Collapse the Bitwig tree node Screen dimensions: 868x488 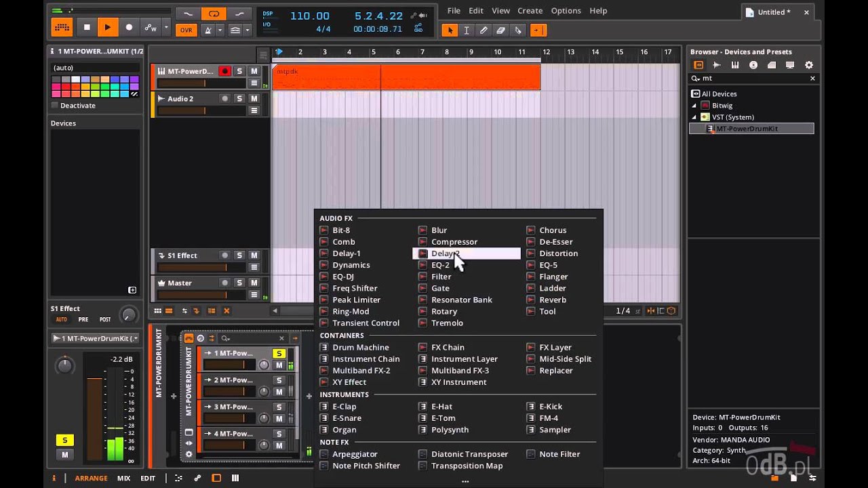[694, 106]
